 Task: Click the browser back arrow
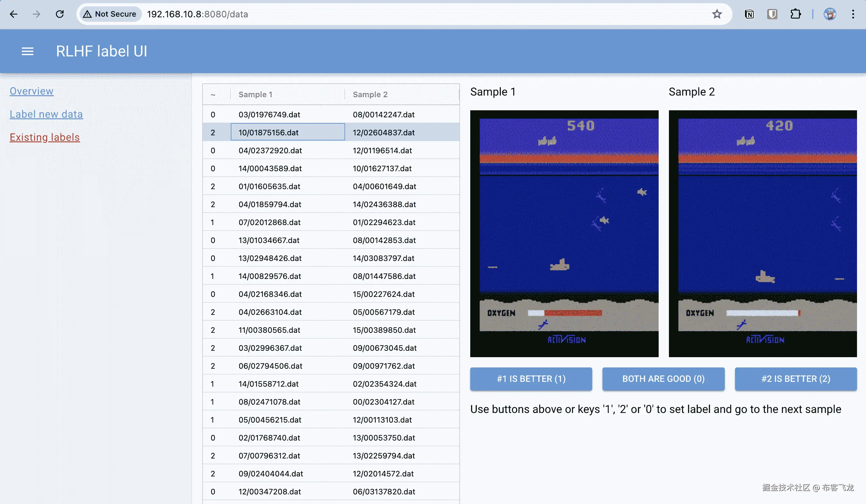(14, 14)
